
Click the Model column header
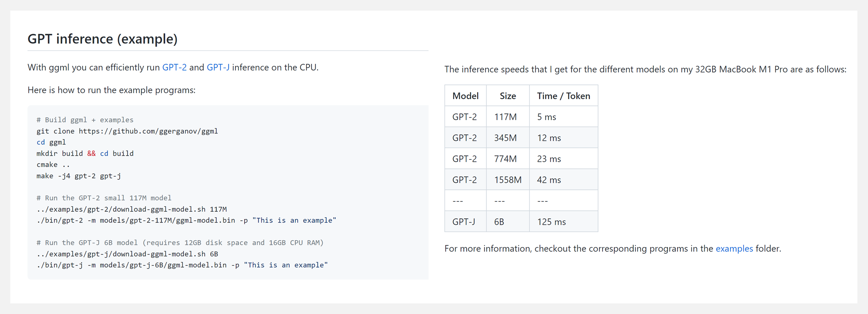(x=465, y=96)
